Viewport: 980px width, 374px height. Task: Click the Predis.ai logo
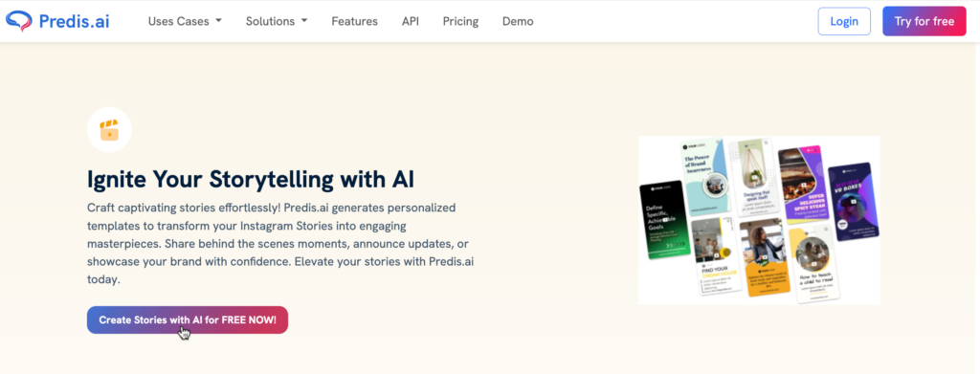[x=57, y=21]
